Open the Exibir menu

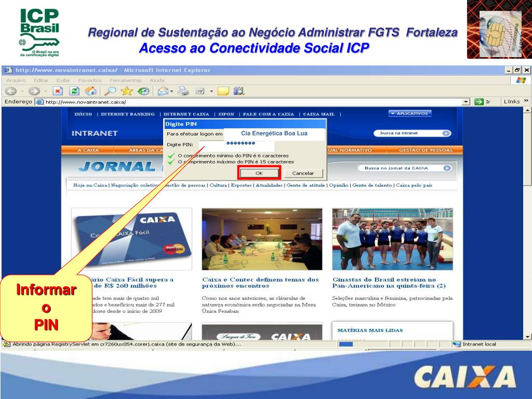[63, 81]
